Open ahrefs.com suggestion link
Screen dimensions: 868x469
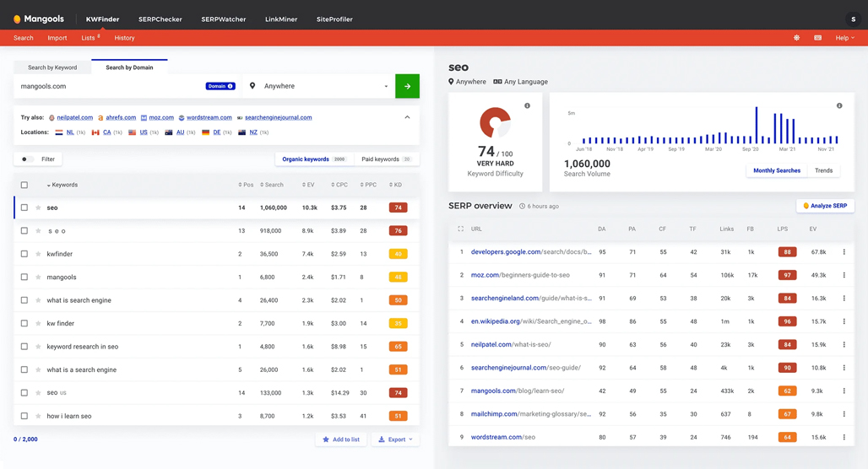point(121,117)
